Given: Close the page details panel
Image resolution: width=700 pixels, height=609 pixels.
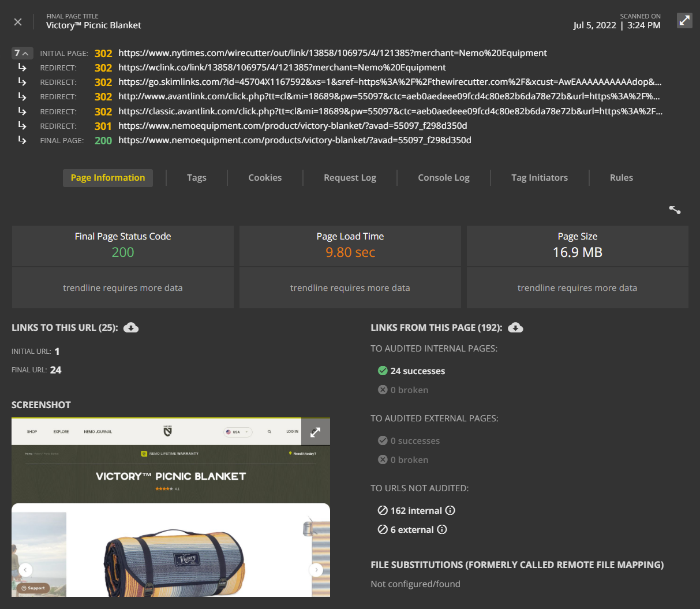Looking at the screenshot, I should (x=18, y=22).
